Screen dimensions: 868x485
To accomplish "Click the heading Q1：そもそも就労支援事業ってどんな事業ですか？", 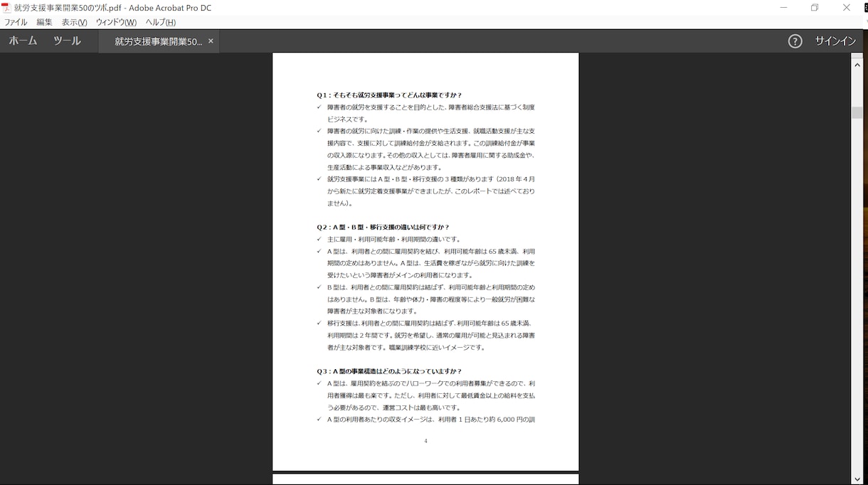I will pos(389,95).
